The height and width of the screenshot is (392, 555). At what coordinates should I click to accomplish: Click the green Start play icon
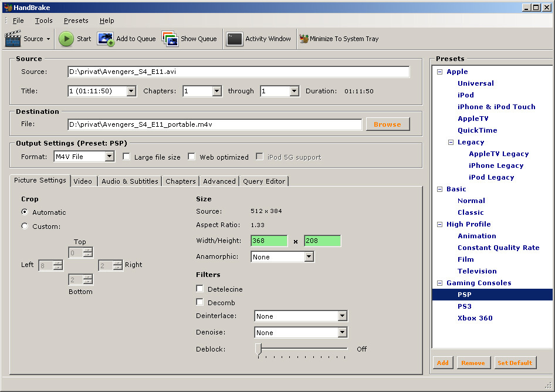pos(66,39)
